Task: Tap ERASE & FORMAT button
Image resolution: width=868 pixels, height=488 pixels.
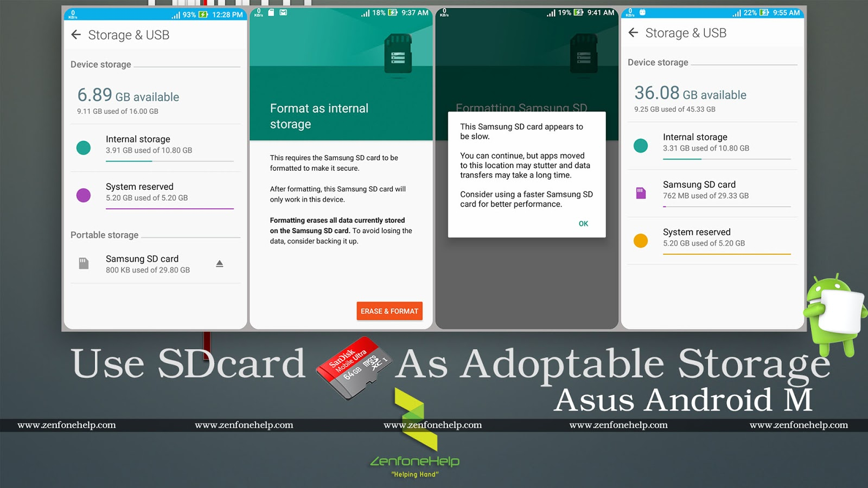Action: point(390,311)
